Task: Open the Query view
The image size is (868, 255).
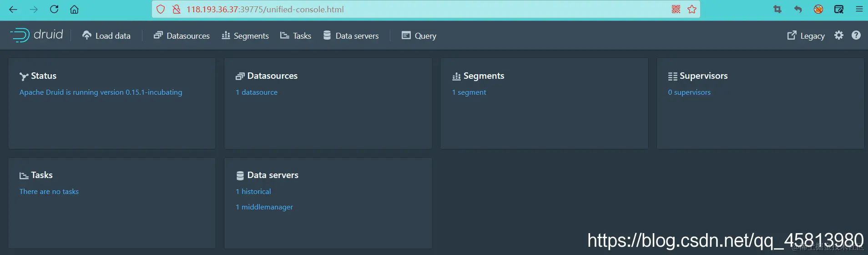Action: pos(419,36)
